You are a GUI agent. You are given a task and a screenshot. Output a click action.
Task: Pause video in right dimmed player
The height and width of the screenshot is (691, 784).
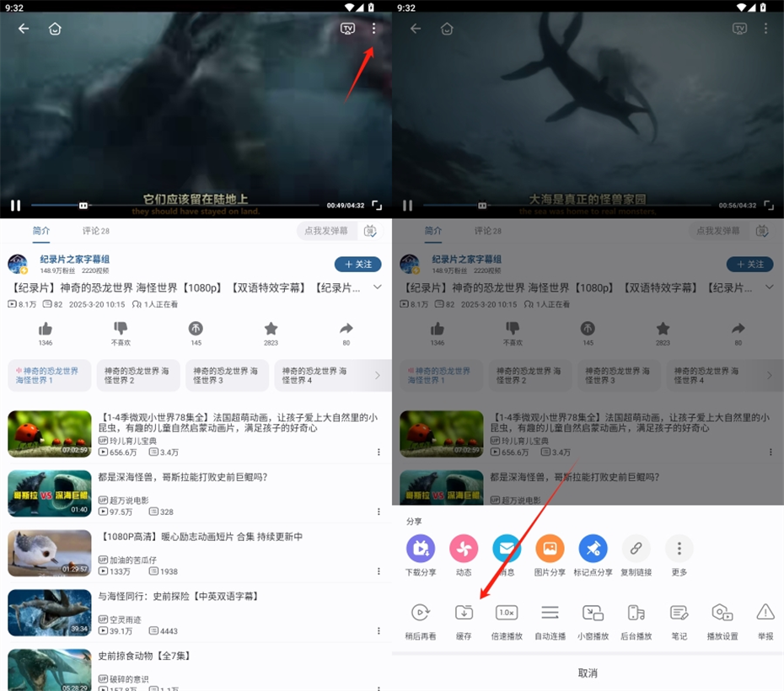pos(407,206)
